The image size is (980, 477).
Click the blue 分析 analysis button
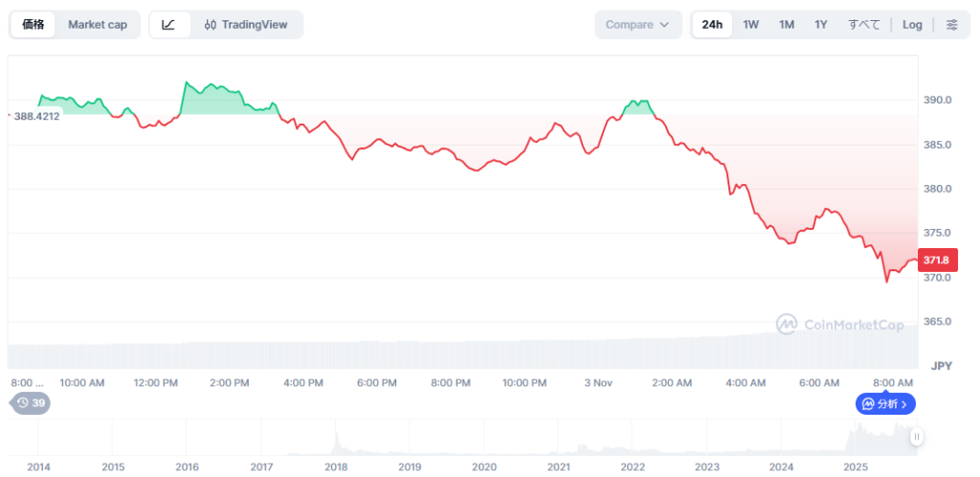(x=885, y=404)
